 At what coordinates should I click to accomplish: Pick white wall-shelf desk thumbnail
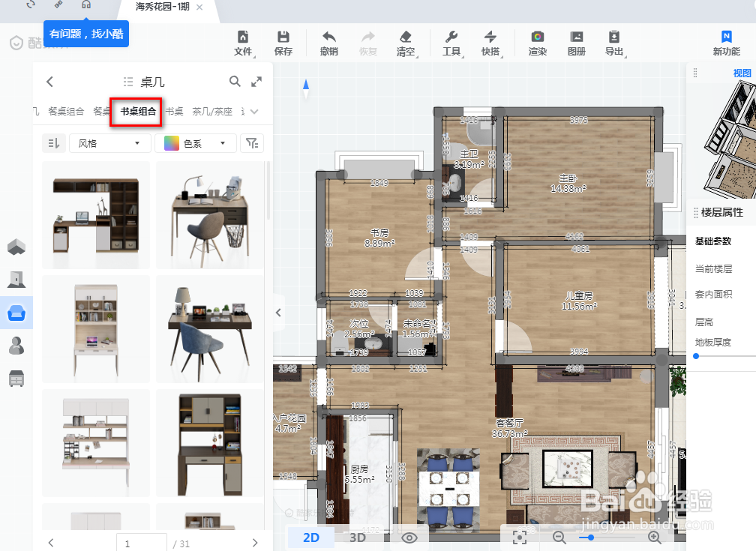(96, 443)
